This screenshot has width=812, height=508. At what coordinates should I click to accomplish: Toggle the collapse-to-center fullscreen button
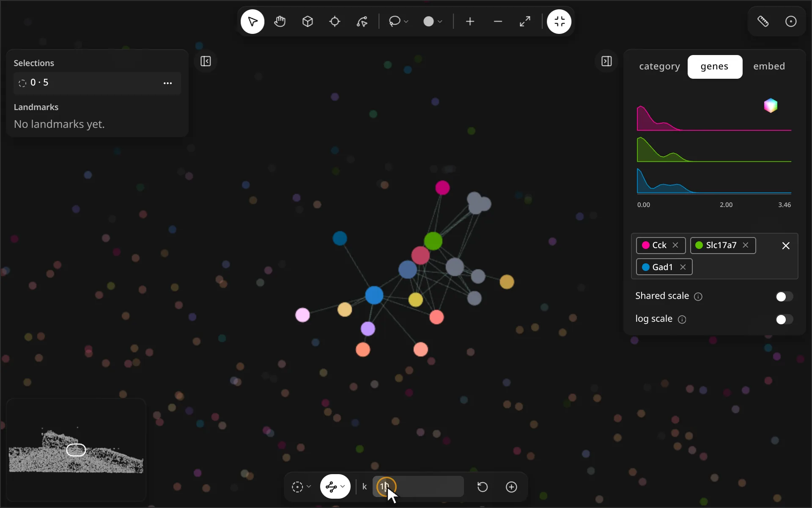[x=559, y=22]
